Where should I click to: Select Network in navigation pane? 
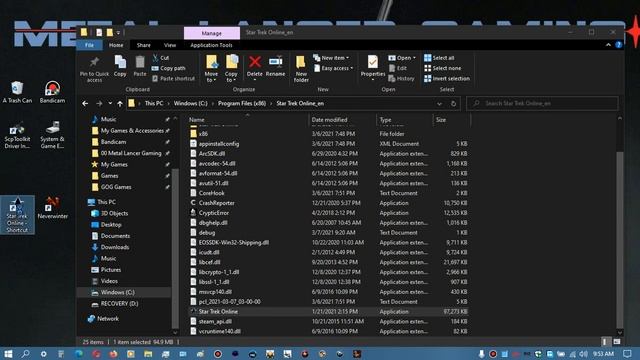[108, 319]
